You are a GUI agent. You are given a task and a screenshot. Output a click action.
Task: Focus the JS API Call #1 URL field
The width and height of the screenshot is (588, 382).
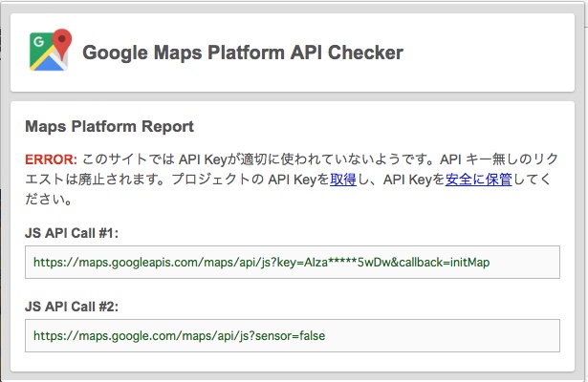coord(293,262)
